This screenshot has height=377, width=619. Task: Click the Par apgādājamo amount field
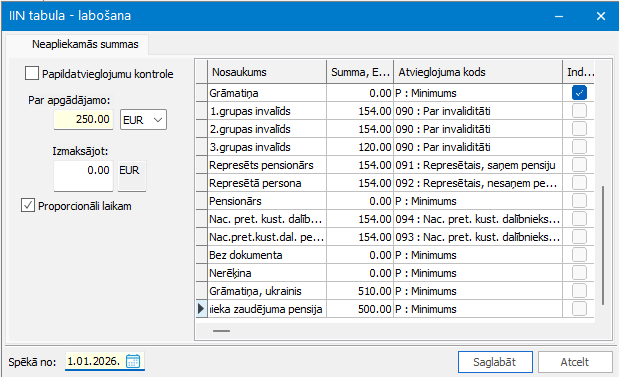click(x=84, y=119)
